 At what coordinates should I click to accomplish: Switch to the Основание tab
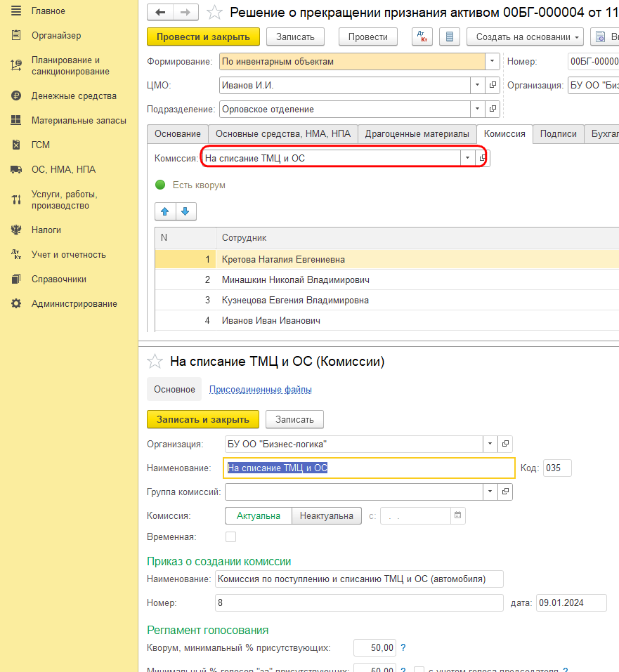178,133
